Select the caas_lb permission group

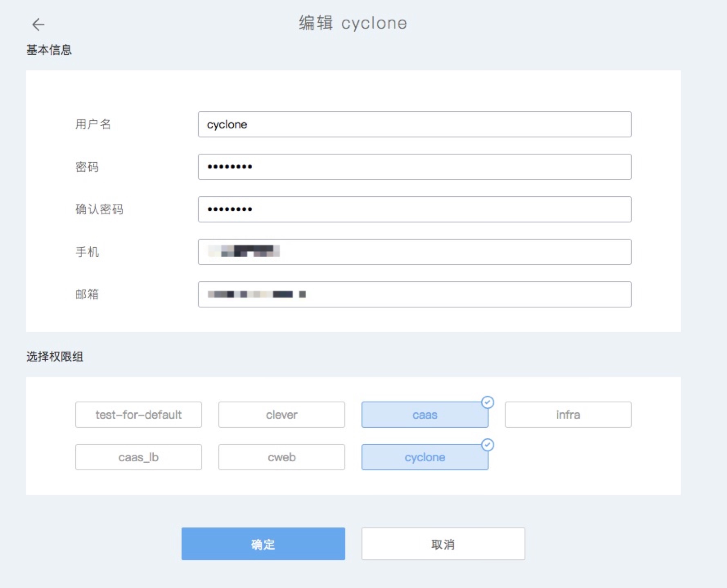(x=138, y=457)
